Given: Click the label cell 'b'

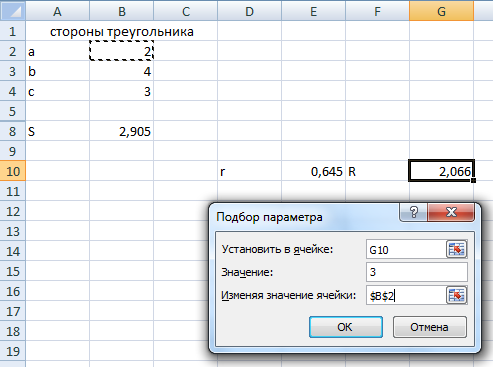Looking at the screenshot, I should 57,71.
